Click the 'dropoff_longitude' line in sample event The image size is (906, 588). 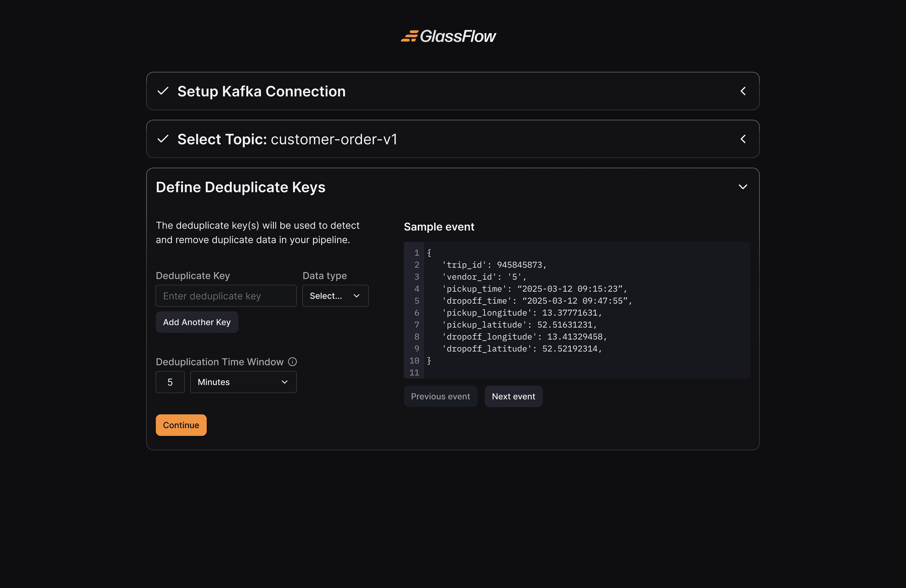524,337
